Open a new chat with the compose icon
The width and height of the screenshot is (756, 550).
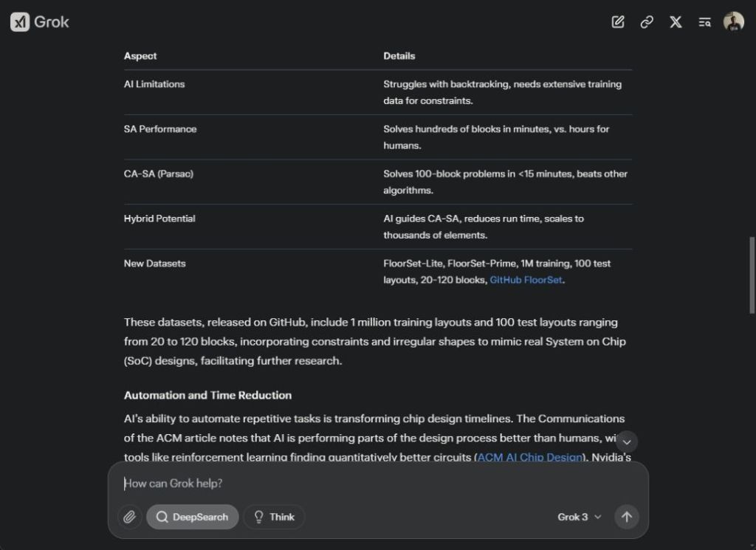point(617,22)
